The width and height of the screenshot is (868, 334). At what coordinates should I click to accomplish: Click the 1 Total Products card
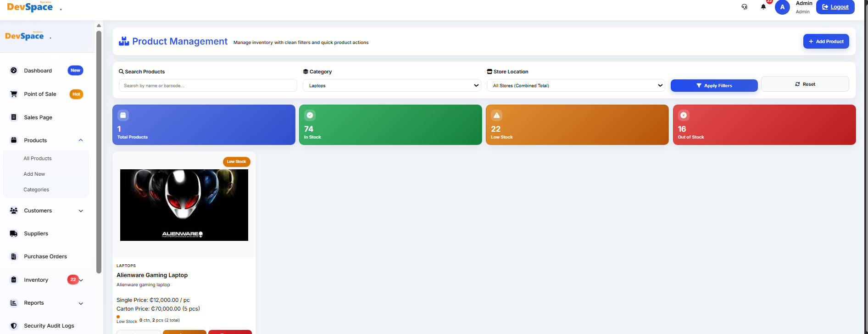[204, 125]
